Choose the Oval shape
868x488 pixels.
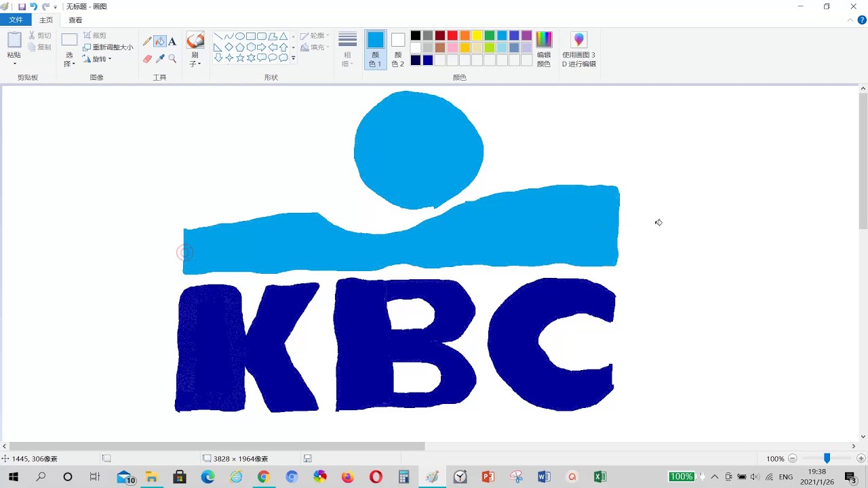tap(240, 37)
